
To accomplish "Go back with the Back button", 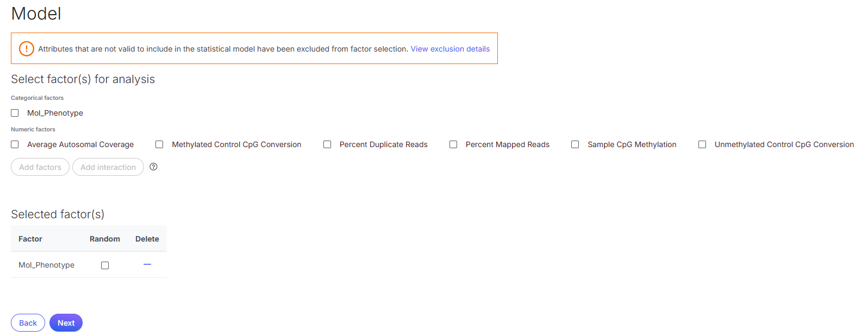I will [x=28, y=323].
